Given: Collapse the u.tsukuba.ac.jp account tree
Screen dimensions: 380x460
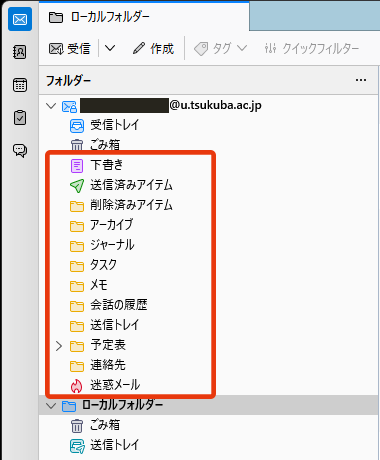Looking at the screenshot, I should 51,106.
